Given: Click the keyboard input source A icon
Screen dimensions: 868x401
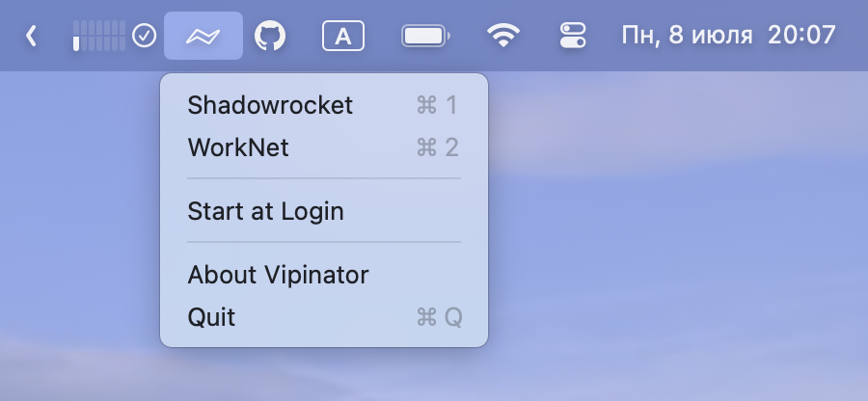Looking at the screenshot, I should point(342,37).
